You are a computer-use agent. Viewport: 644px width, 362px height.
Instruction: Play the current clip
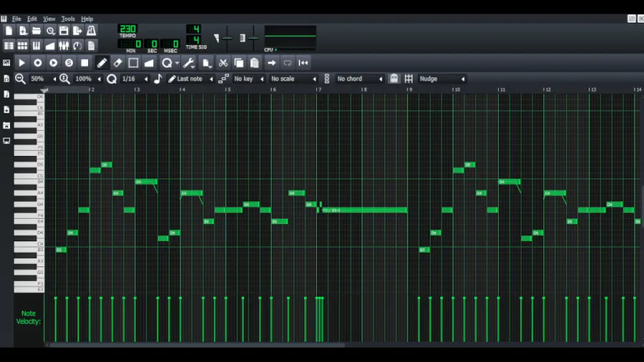pyautogui.click(x=21, y=63)
